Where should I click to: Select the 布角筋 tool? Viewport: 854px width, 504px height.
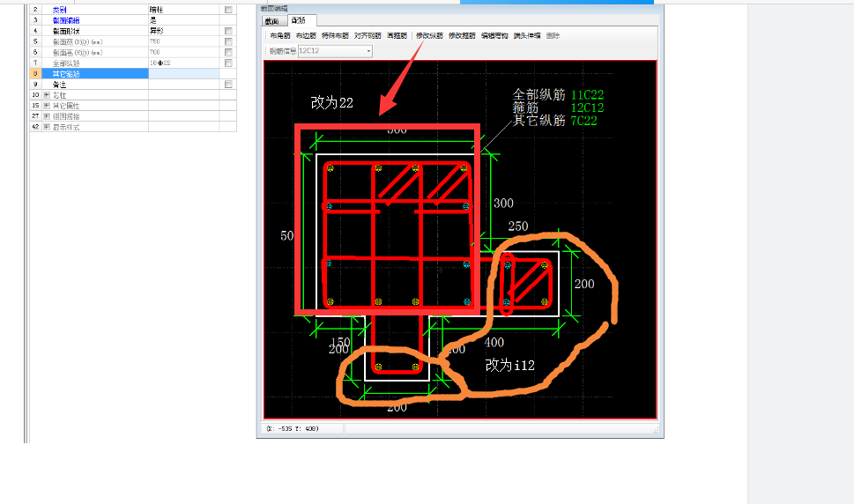click(x=280, y=36)
